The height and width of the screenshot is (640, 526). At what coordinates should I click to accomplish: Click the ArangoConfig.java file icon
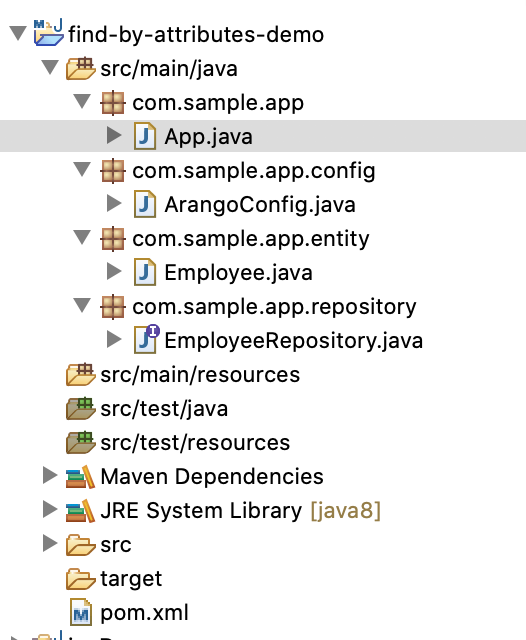coord(145,204)
